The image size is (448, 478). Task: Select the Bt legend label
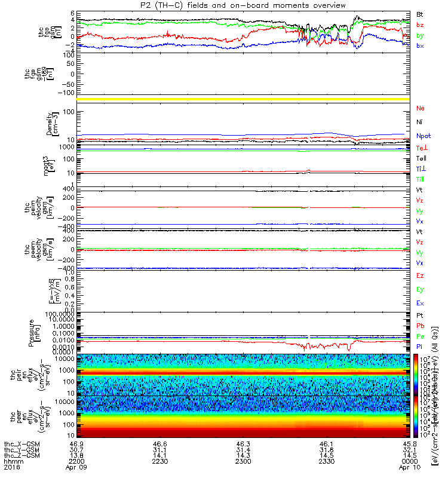(419, 14)
